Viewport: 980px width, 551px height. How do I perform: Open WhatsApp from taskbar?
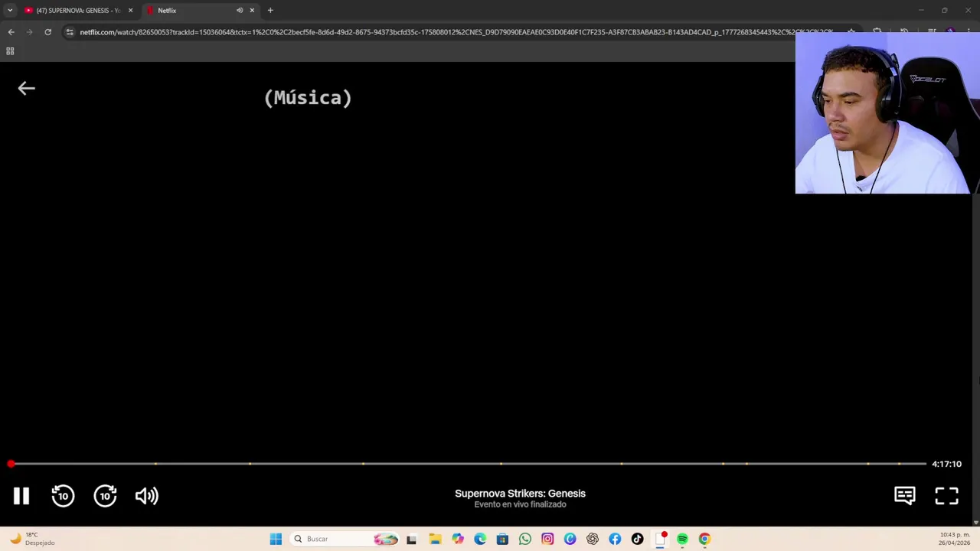click(x=525, y=539)
